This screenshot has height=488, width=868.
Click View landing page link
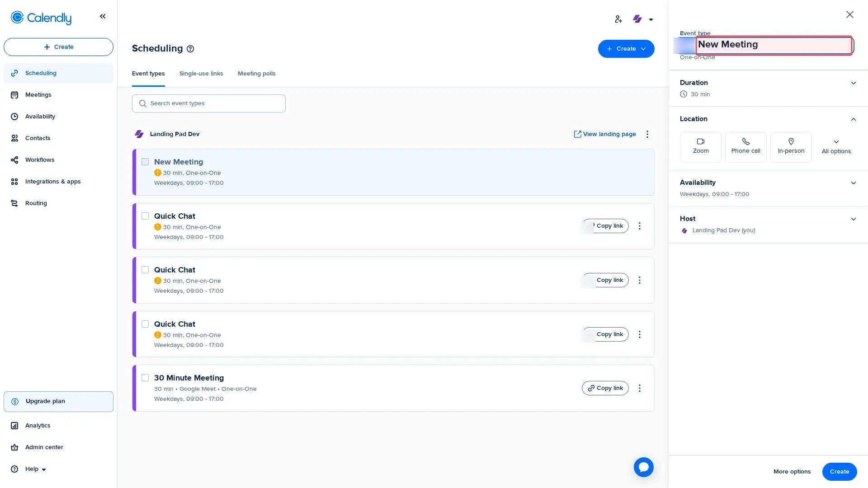(605, 134)
